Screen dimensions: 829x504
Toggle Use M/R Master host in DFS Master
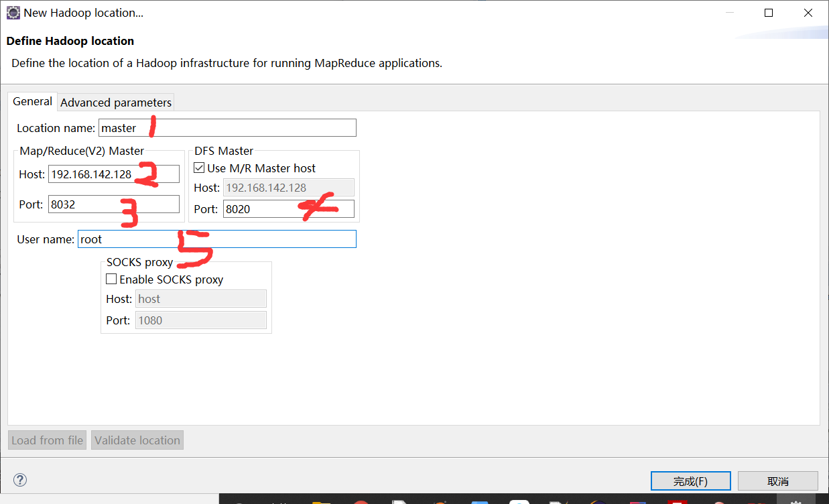pos(199,168)
